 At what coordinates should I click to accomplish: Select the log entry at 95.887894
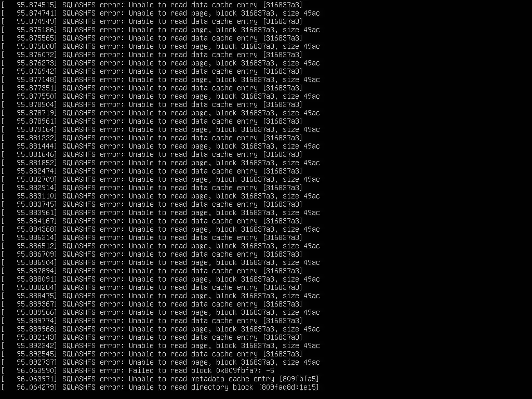click(x=152, y=271)
